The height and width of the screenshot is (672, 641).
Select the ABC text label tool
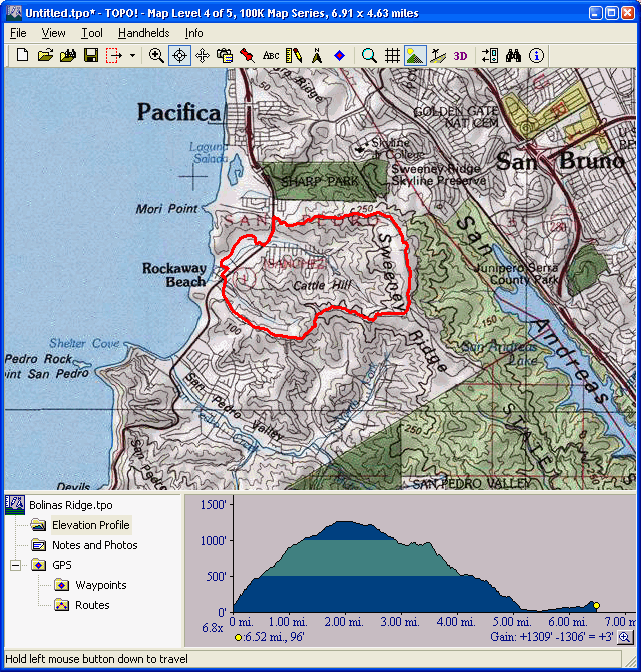271,56
